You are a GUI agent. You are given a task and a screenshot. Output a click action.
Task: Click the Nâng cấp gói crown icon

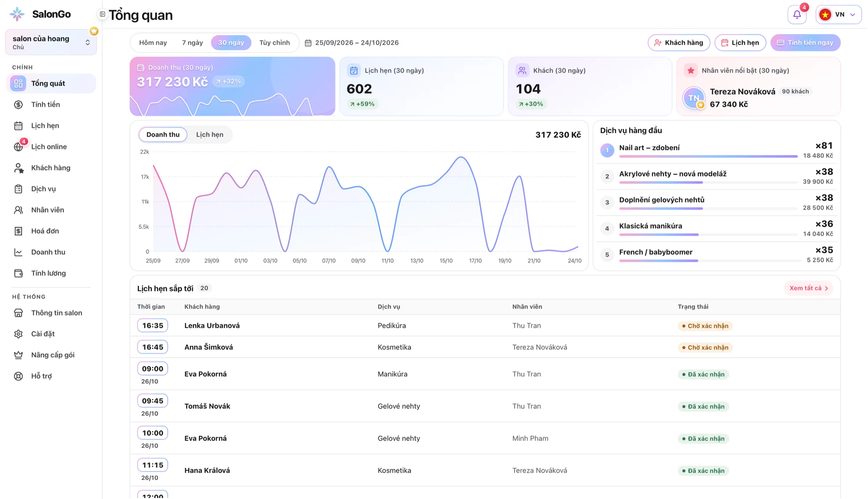pos(18,355)
